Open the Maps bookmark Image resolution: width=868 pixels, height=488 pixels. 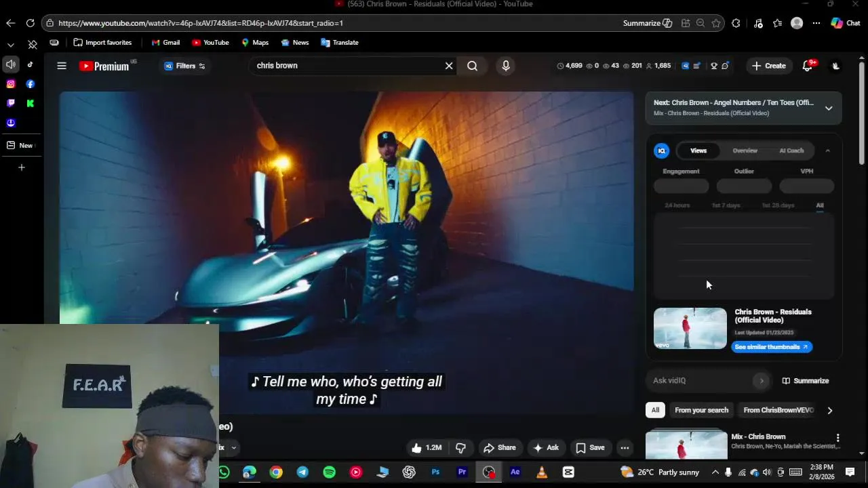(255, 43)
